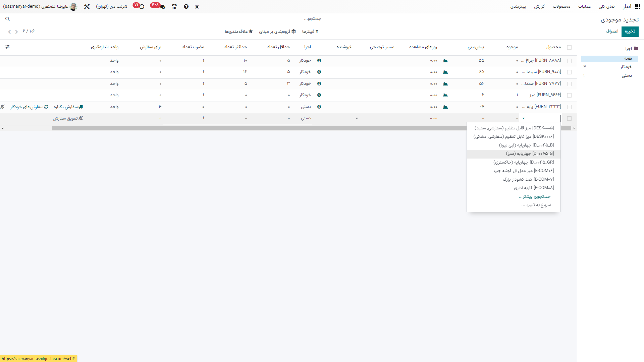Open the apps grid menu icon
644x362 pixels.
pyautogui.click(x=638, y=7)
